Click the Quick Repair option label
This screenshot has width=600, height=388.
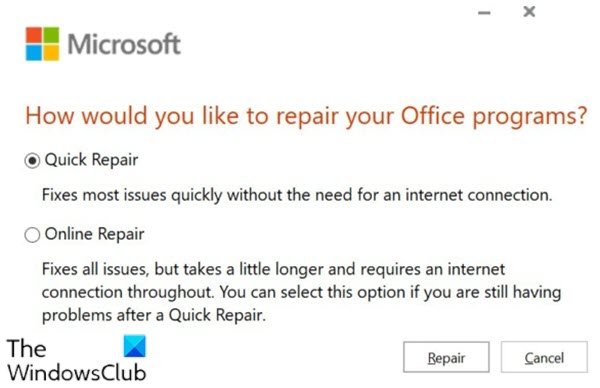tap(91, 160)
